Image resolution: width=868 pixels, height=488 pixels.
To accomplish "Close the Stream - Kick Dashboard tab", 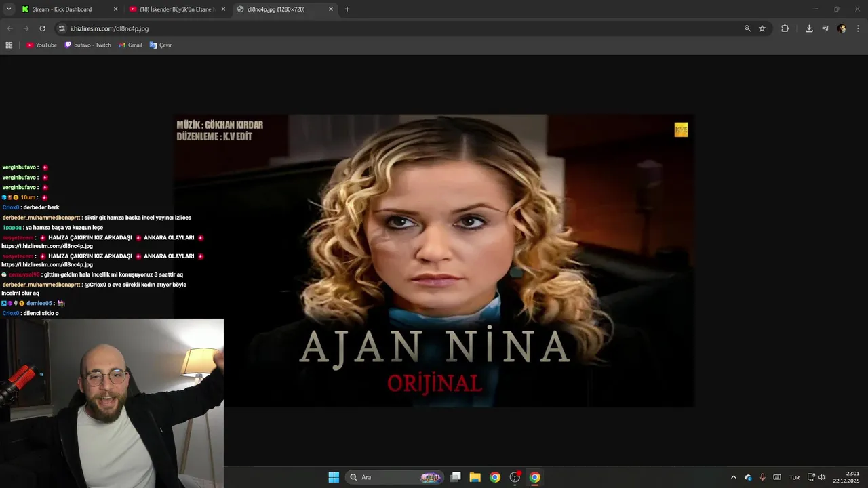I will [115, 9].
